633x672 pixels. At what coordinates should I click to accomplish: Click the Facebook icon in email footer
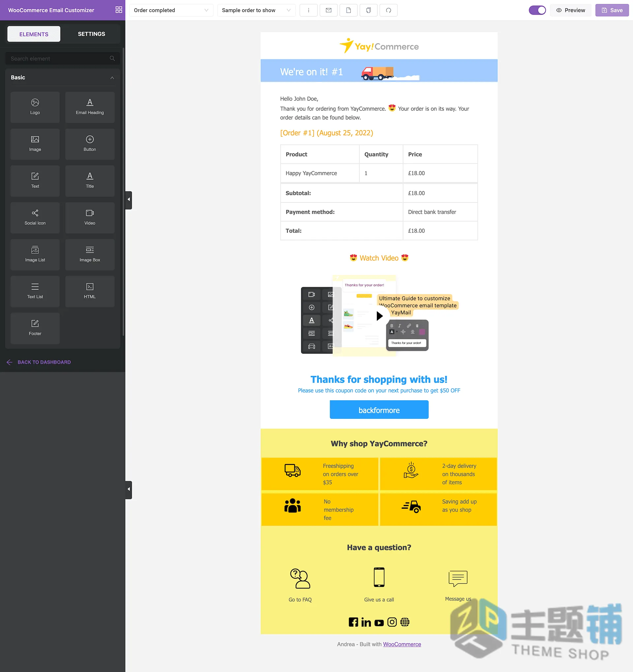[x=353, y=622]
